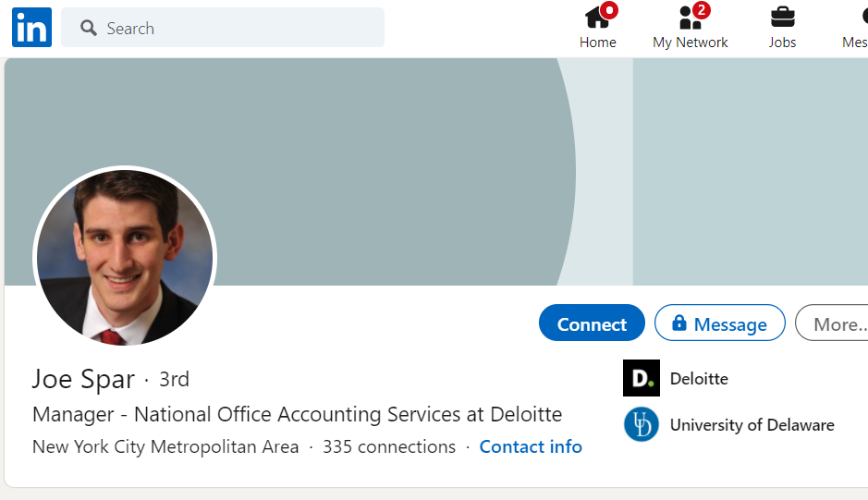Screen dimensions: 868x500
Task: Open Jobs briefcase icon
Action: coord(782,17)
